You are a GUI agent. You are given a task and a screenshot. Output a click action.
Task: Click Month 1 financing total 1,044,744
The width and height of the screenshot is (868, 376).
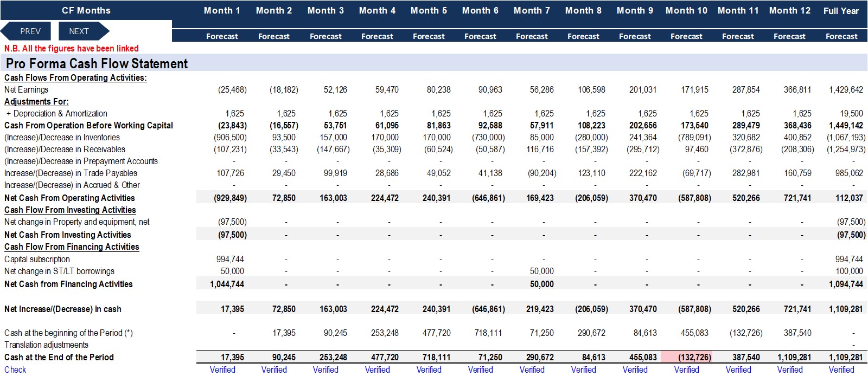pyautogui.click(x=227, y=284)
